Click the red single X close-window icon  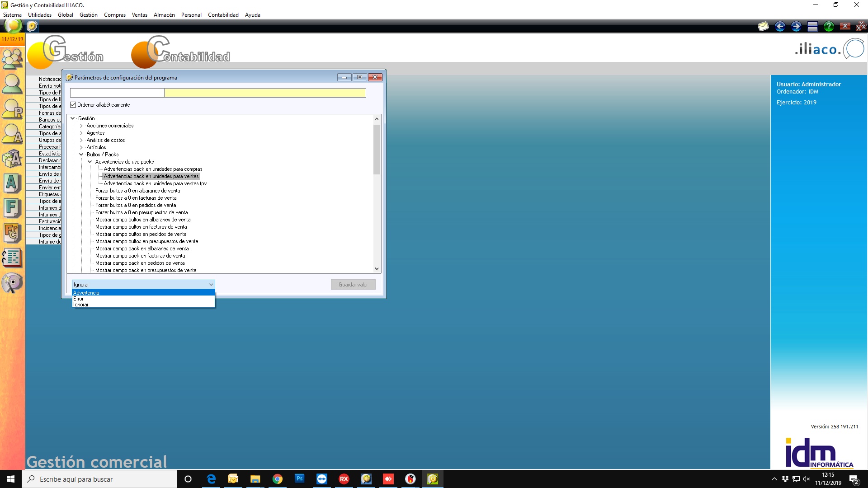pos(845,26)
